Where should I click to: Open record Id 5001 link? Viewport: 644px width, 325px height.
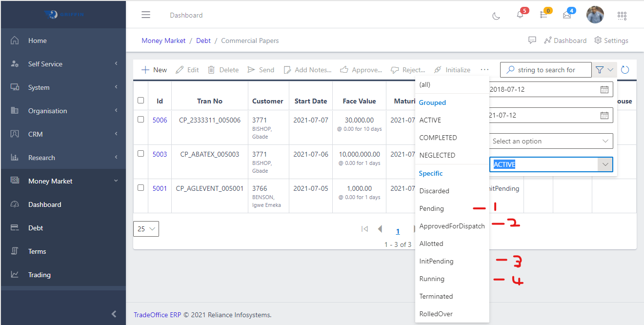[160, 188]
